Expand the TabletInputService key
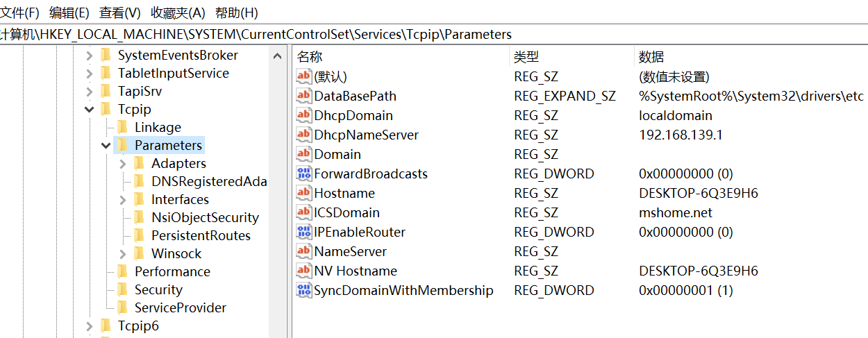Screen dimensions: 868x338 (x=90, y=74)
